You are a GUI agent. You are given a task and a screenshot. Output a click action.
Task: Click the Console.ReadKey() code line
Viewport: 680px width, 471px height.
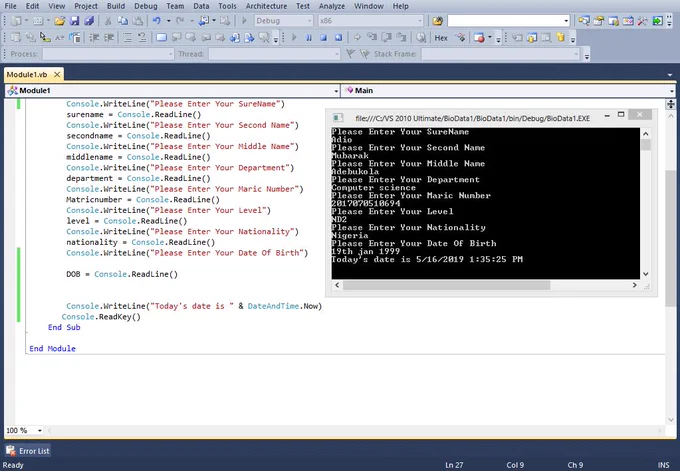tap(101, 317)
